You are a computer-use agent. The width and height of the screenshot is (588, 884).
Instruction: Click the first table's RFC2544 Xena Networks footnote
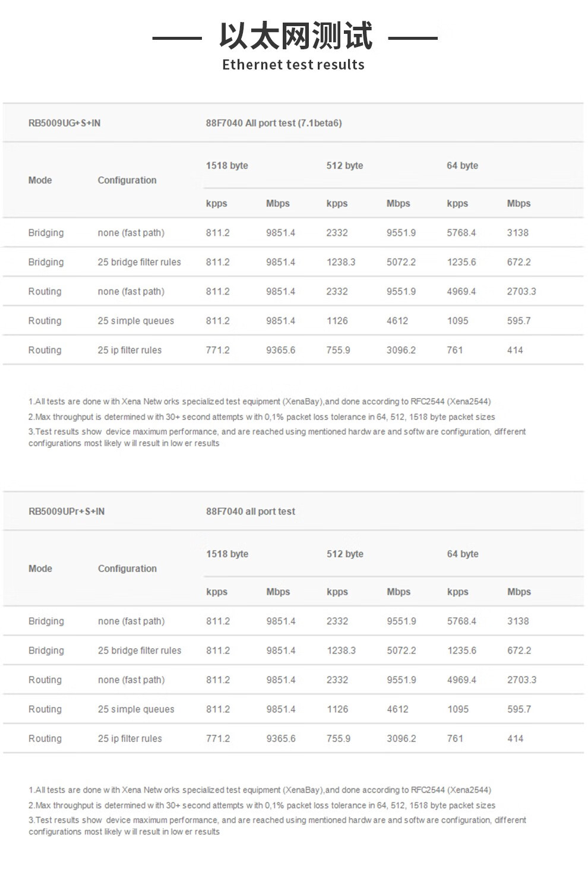(x=260, y=402)
